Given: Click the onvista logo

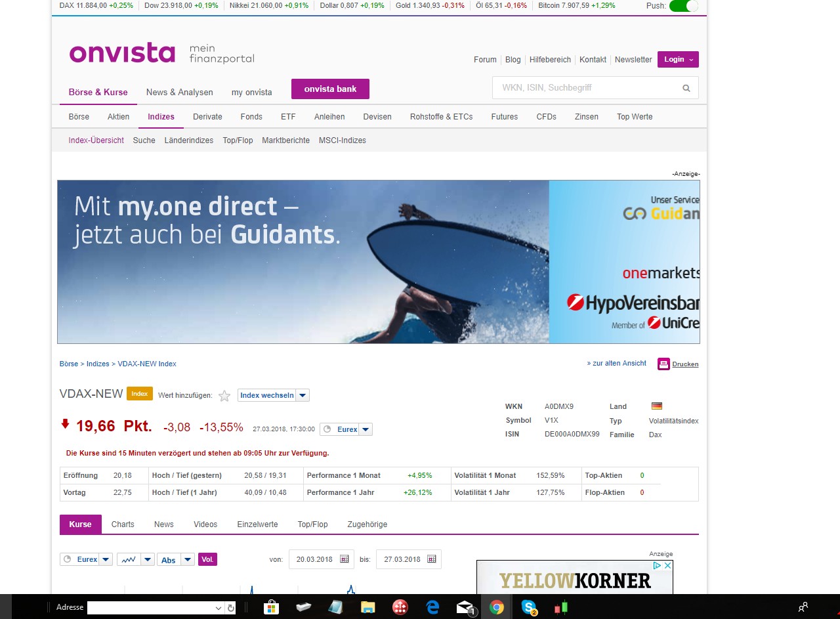Looking at the screenshot, I should [122, 53].
